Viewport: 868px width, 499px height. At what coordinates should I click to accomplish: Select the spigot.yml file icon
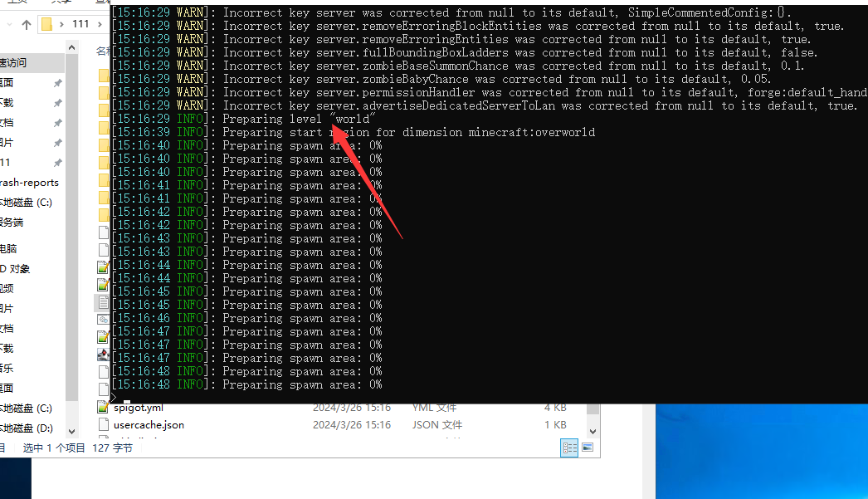(x=103, y=408)
